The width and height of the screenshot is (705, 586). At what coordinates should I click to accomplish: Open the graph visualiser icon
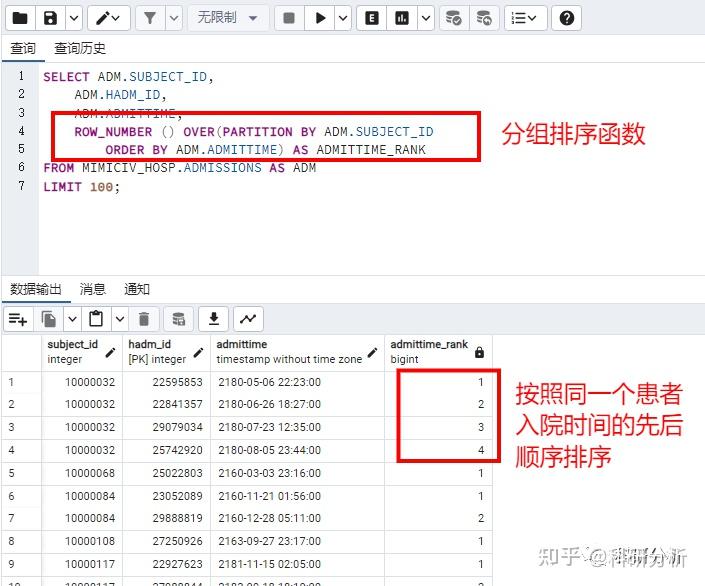248,319
